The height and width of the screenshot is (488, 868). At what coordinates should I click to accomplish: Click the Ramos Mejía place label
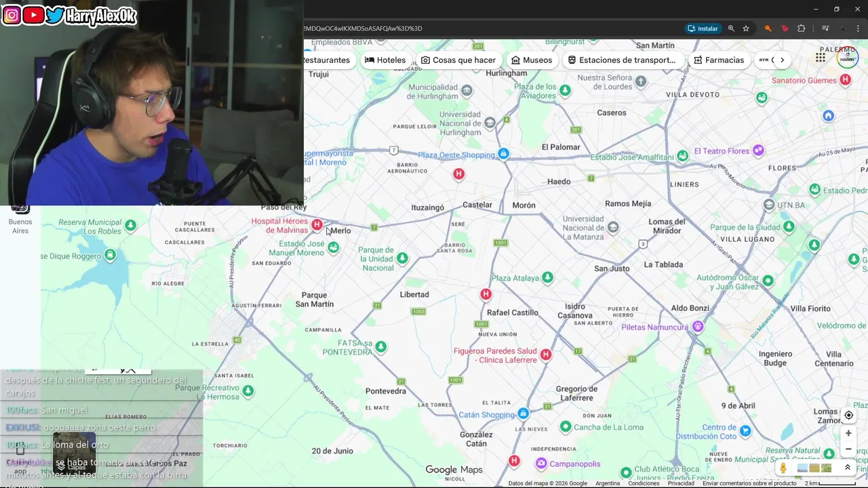(x=628, y=203)
